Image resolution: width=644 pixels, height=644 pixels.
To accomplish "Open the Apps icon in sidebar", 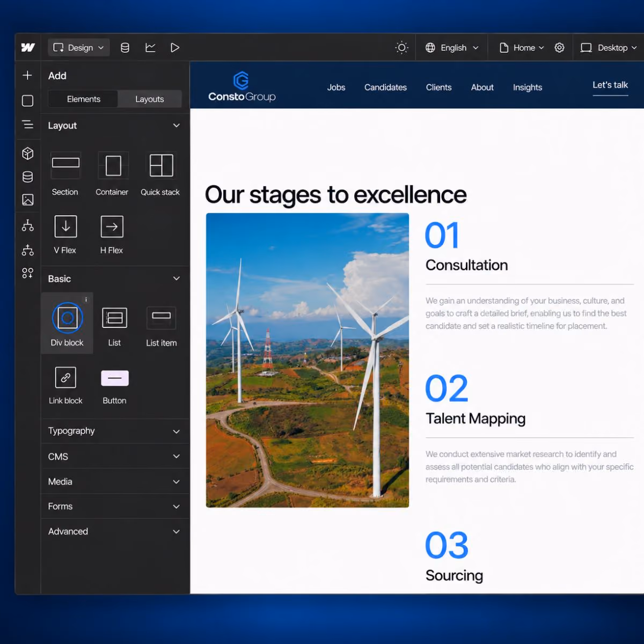I will point(28,273).
